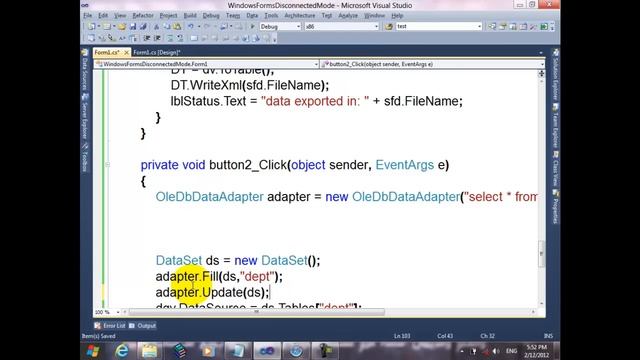Close the Form1.cs tab
The height and width of the screenshot is (360, 640).
click(x=127, y=53)
